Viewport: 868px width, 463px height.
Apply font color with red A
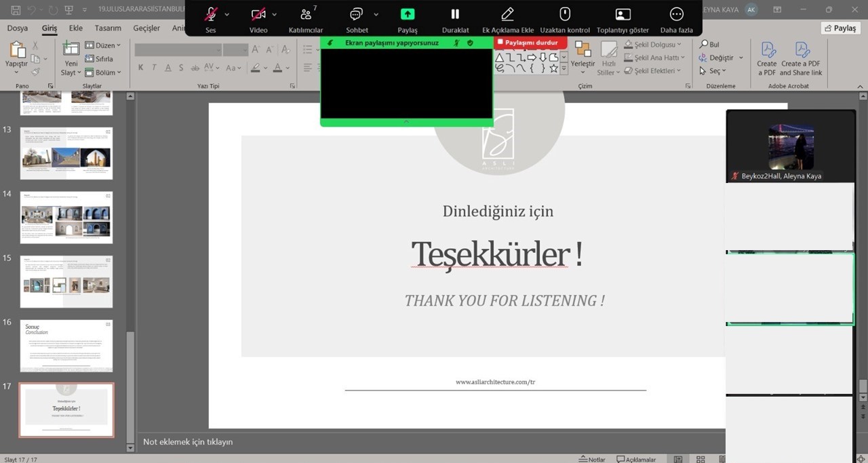coord(277,68)
